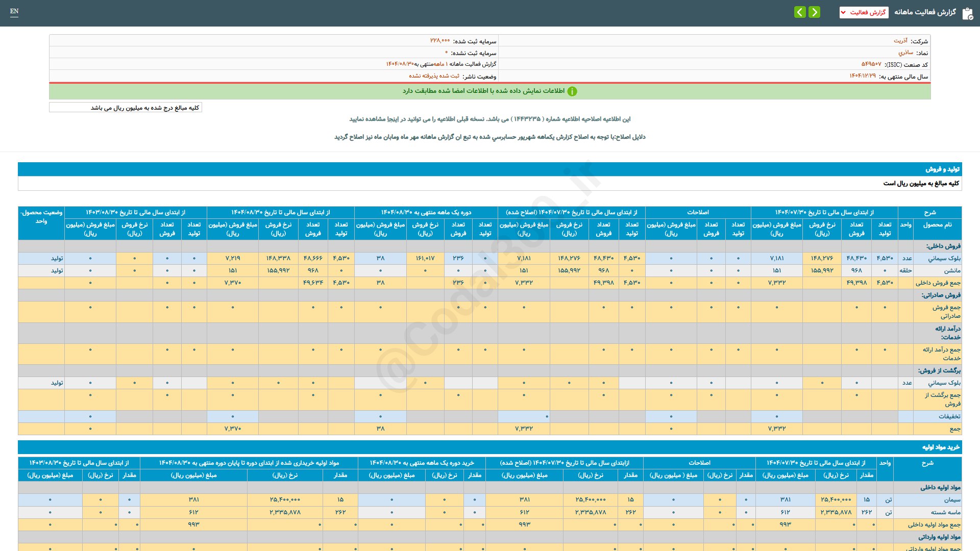Click the clipboard report icon in header
Image resolution: width=980 pixels, height=551 pixels.
point(967,13)
